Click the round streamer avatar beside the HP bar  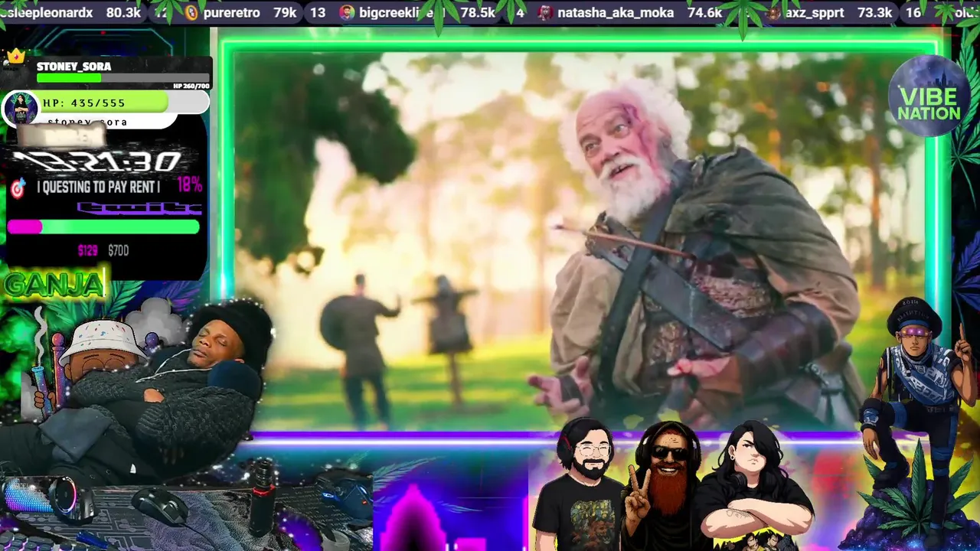tap(20, 109)
